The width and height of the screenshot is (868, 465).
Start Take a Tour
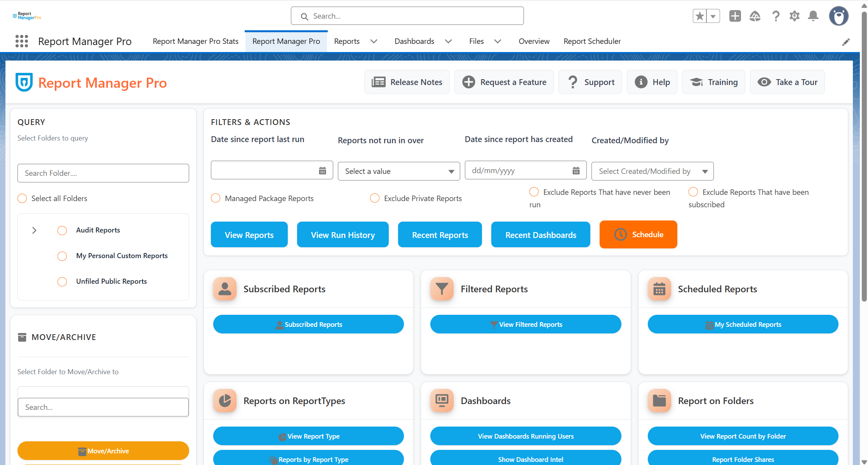click(x=787, y=82)
